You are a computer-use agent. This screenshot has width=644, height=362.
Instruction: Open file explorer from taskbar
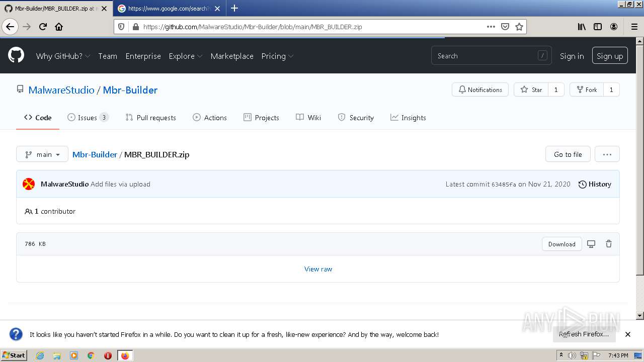coord(57,355)
